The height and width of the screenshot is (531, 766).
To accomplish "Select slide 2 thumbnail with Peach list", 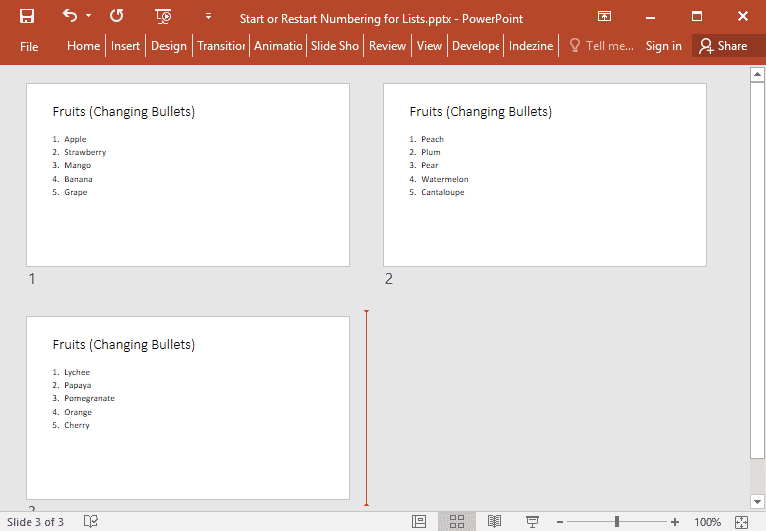I will click(544, 175).
